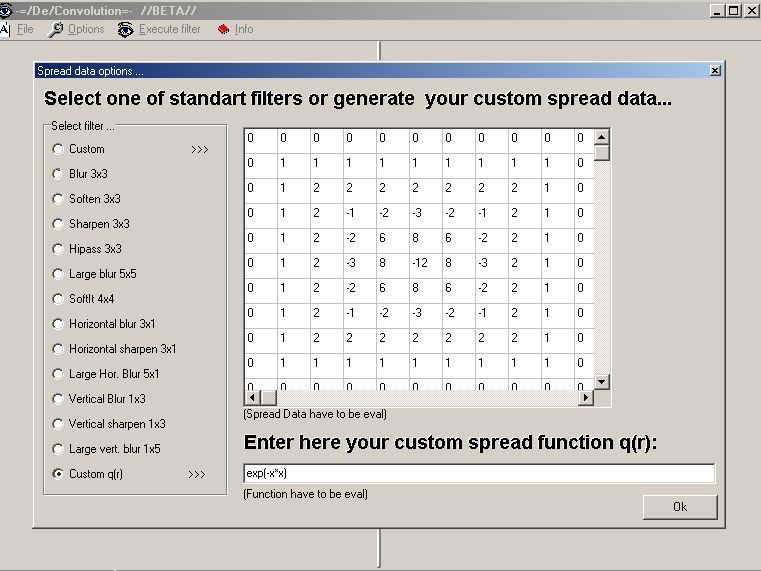Click the grid's vertical scrollbar down arrow
The image size is (761, 571).
click(601, 382)
